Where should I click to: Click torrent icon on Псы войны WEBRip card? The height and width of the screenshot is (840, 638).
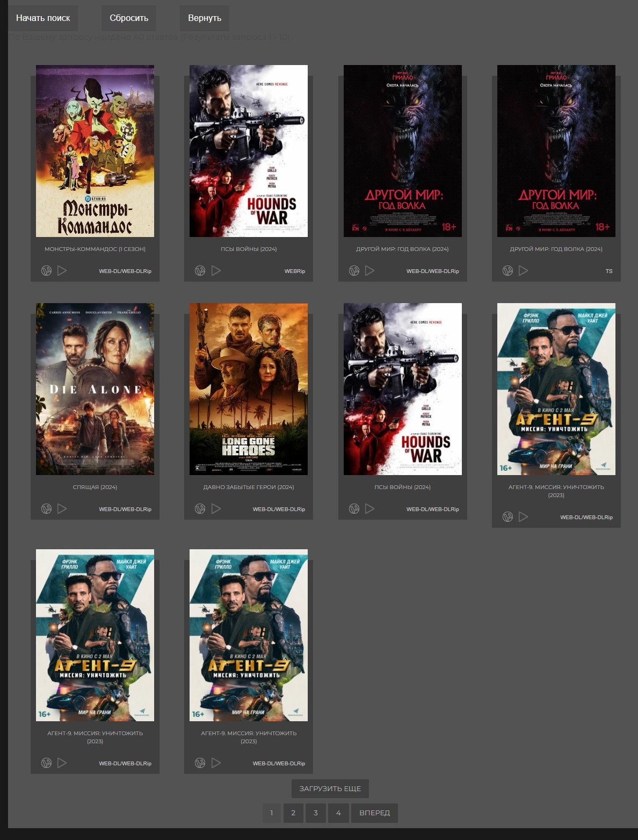pyautogui.click(x=200, y=271)
